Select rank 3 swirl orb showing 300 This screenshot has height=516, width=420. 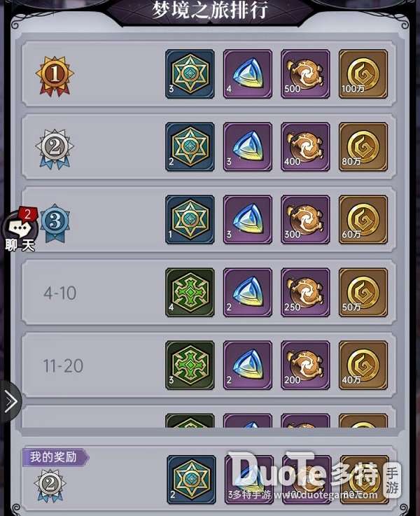click(305, 220)
